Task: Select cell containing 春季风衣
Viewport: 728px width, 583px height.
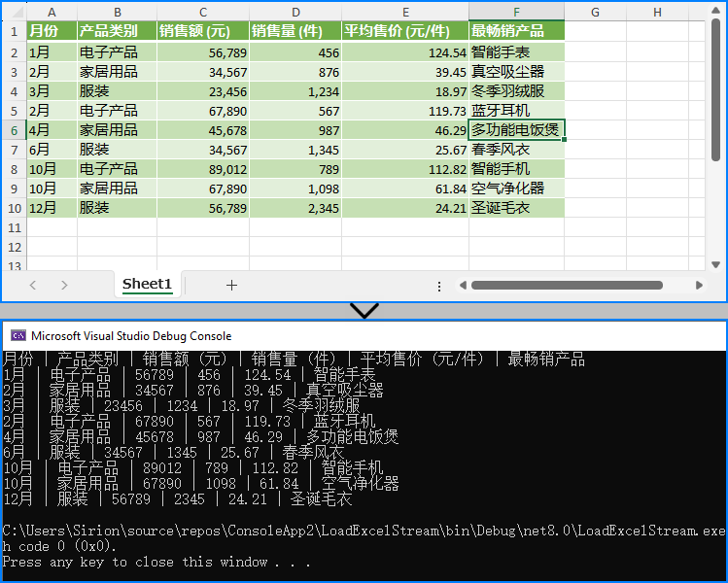Action: [517, 150]
